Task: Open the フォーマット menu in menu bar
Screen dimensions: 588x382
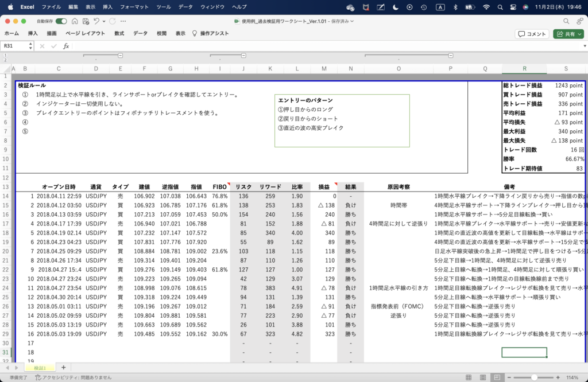Action: pos(134,7)
